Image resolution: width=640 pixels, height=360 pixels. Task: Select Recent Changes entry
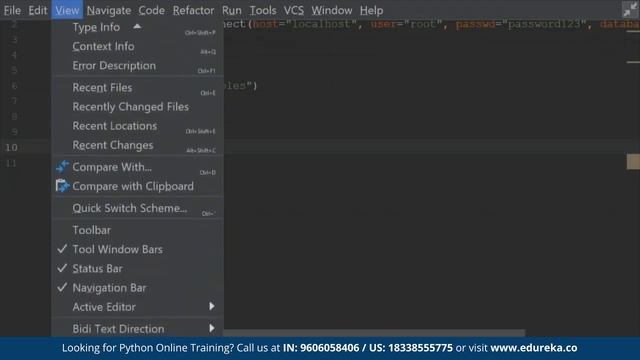click(138, 145)
